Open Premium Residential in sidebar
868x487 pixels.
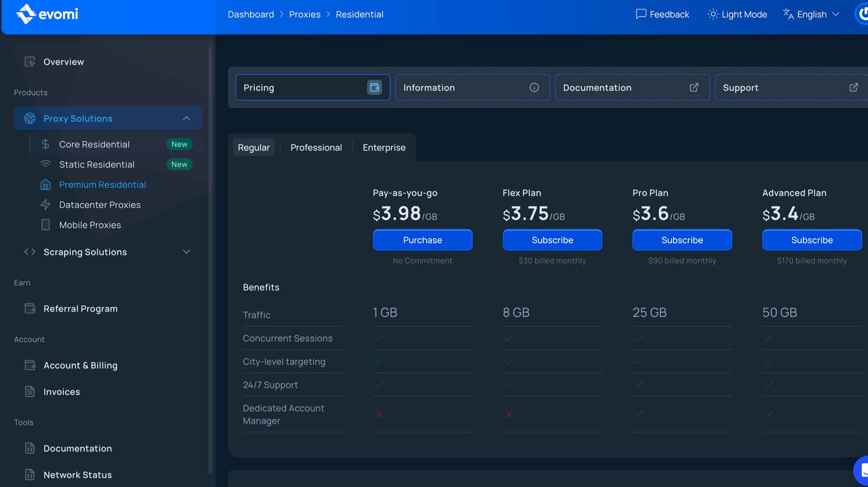[x=102, y=185]
